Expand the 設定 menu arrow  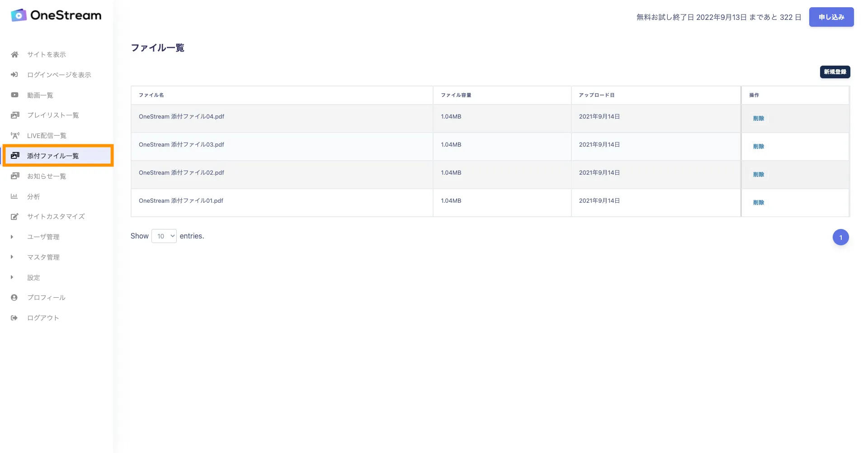pos(12,277)
